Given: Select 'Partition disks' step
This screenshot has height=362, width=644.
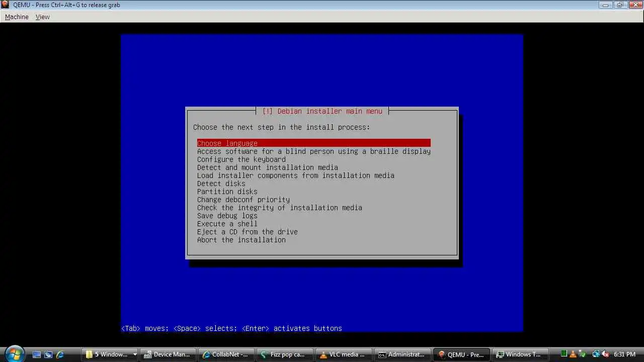Looking at the screenshot, I should click(227, 192).
